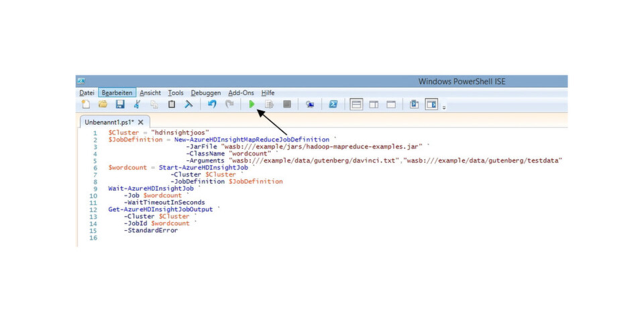644x322 pixels.
Task: Click the "wordcount" string on line 4
Action: pyautogui.click(x=250, y=154)
